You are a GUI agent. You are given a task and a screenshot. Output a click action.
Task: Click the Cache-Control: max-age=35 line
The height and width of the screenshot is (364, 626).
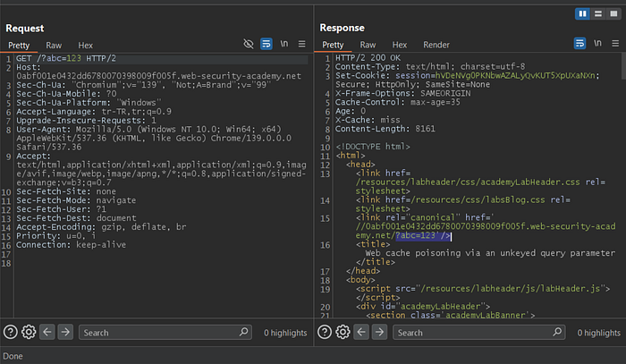[x=398, y=102]
